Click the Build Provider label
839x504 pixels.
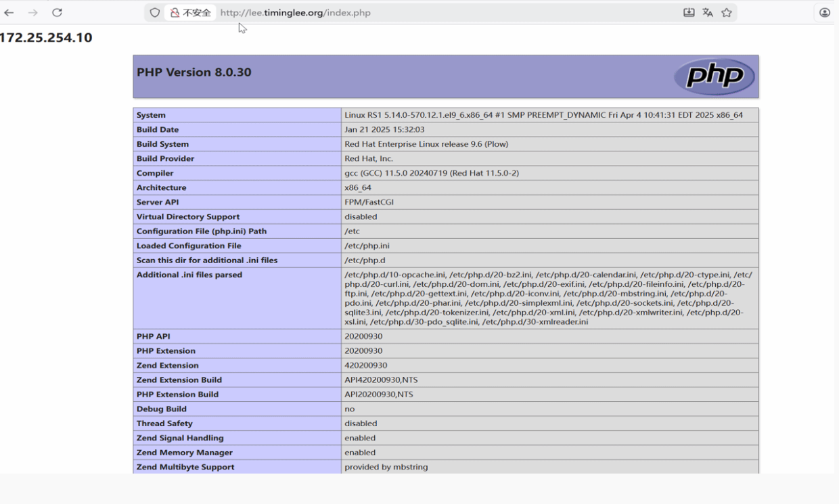[165, 158]
